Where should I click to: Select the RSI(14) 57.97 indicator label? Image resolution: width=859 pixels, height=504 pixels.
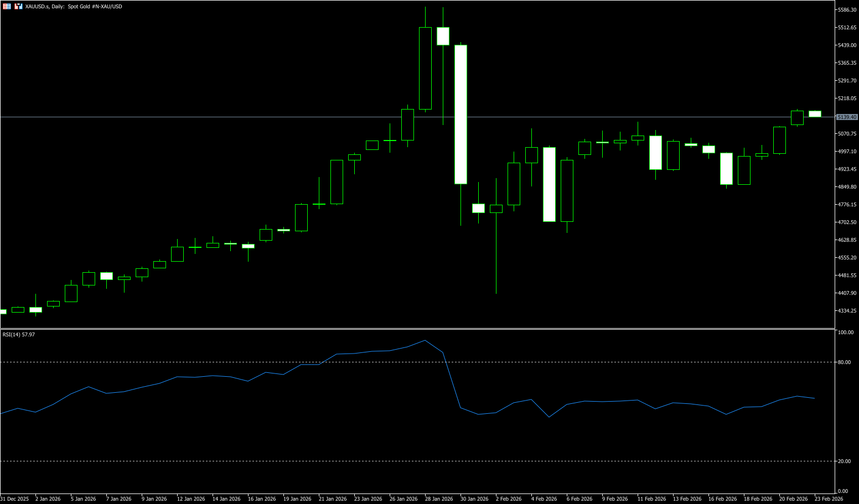[19, 335]
